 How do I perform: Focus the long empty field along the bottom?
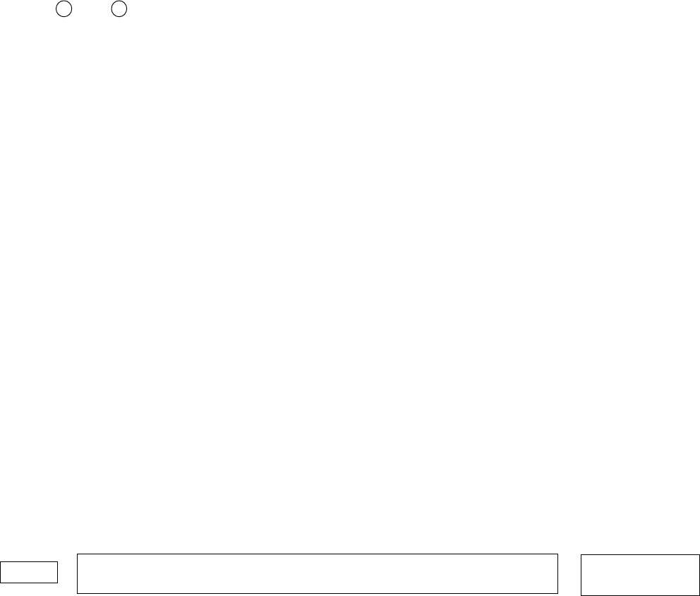pyautogui.click(x=318, y=573)
